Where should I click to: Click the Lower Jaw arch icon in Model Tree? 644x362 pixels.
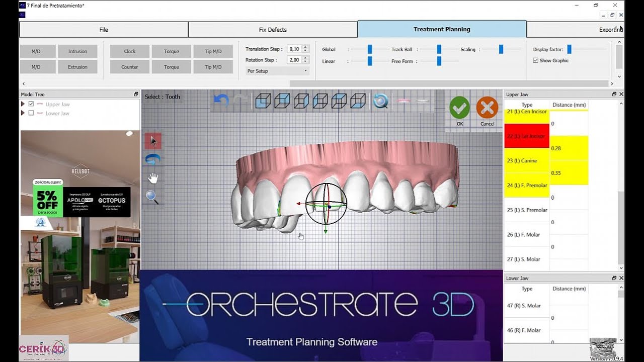[x=39, y=113]
